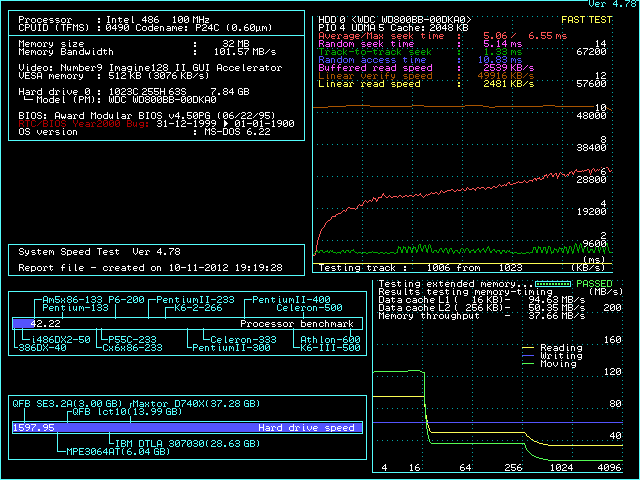Screen dimensions: 640x480
Task: Click the Report file creation date line
Action: [x=150, y=268]
